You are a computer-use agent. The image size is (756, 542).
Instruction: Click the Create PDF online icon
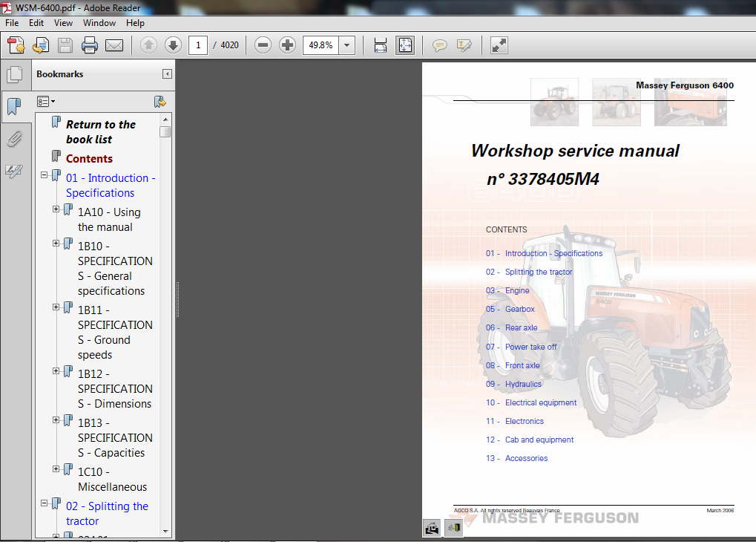(x=16, y=45)
